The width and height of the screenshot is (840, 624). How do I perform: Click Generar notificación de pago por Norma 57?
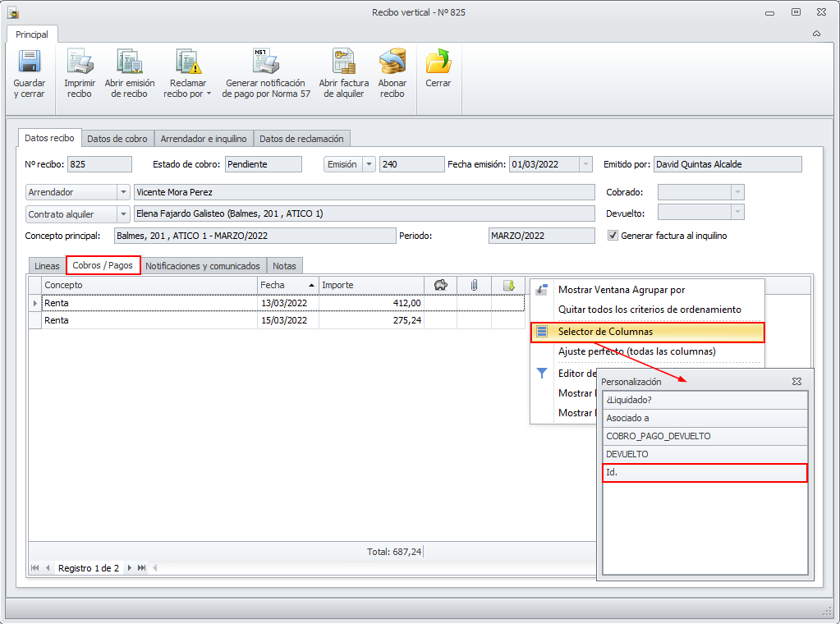(x=266, y=62)
